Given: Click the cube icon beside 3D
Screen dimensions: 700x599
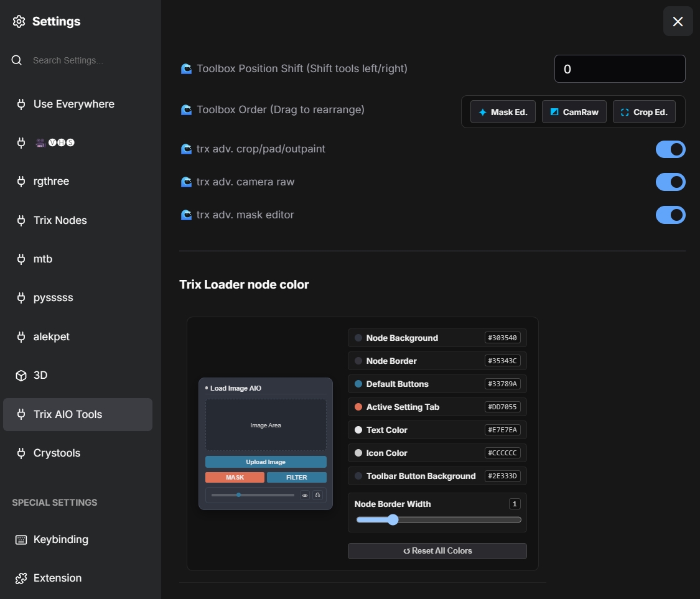Looking at the screenshot, I should coord(21,375).
